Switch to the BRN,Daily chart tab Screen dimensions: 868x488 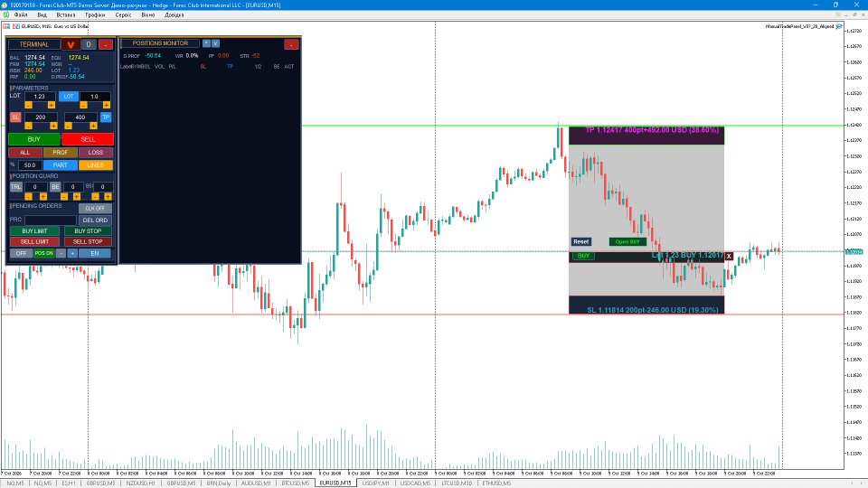tap(219, 483)
